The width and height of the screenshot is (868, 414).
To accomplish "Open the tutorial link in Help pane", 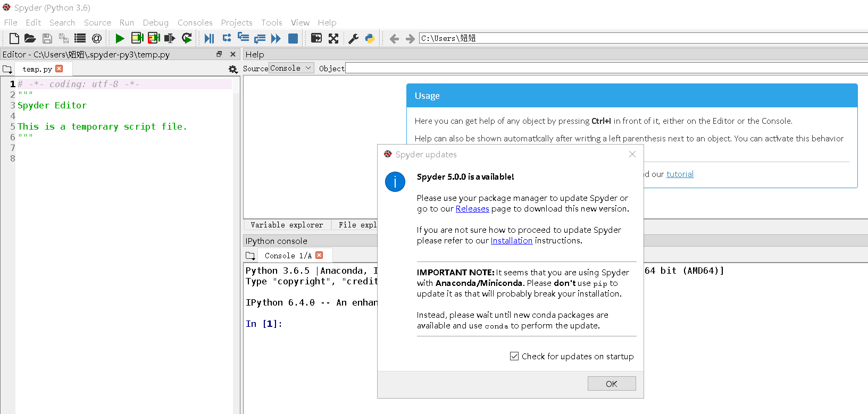I will coord(680,174).
